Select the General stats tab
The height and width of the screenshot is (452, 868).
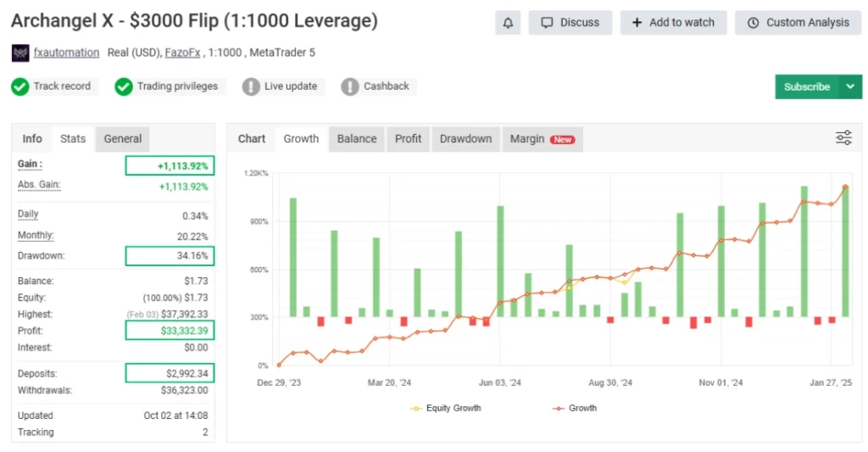[x=123, y=139]
